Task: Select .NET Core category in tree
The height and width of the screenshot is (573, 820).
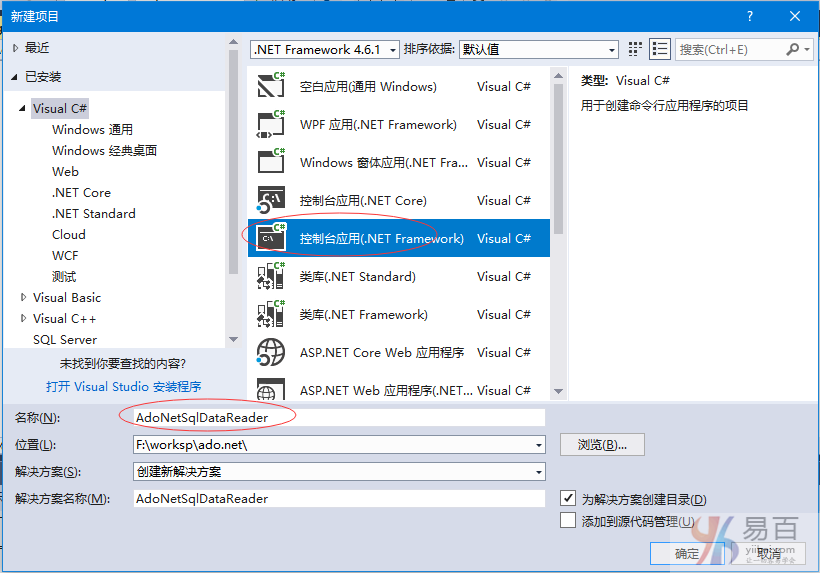Action: click(81, 192)
